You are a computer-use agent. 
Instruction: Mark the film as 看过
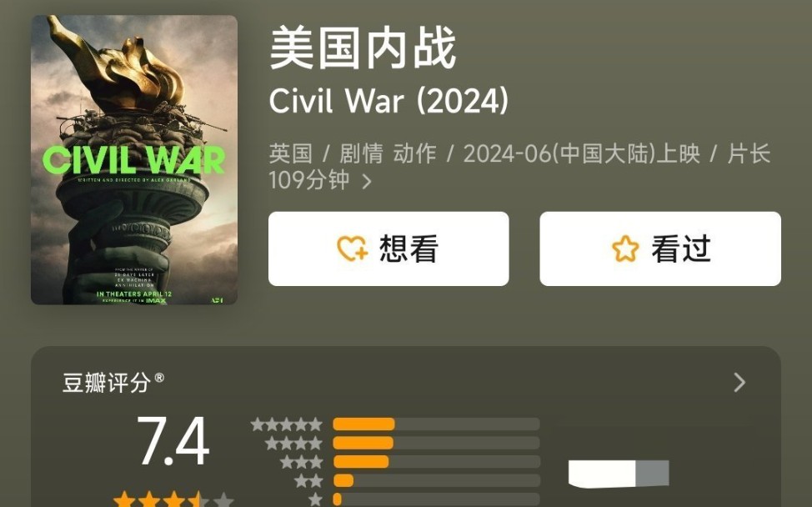coord(660,248)
